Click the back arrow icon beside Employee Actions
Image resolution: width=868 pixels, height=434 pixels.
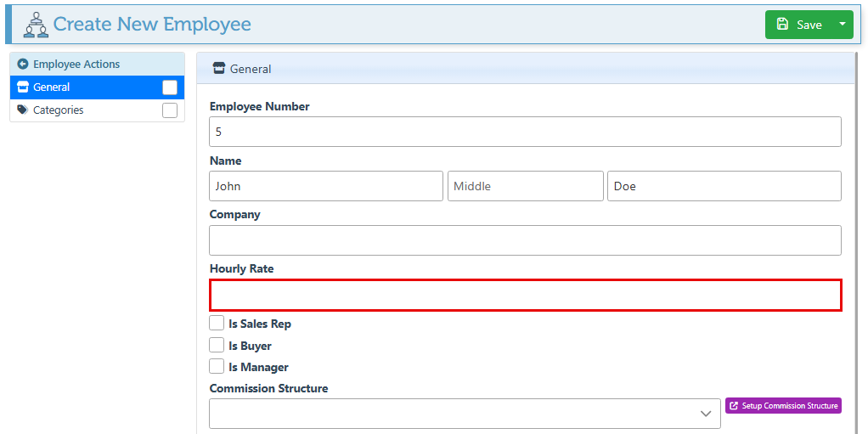click(23, 64)
